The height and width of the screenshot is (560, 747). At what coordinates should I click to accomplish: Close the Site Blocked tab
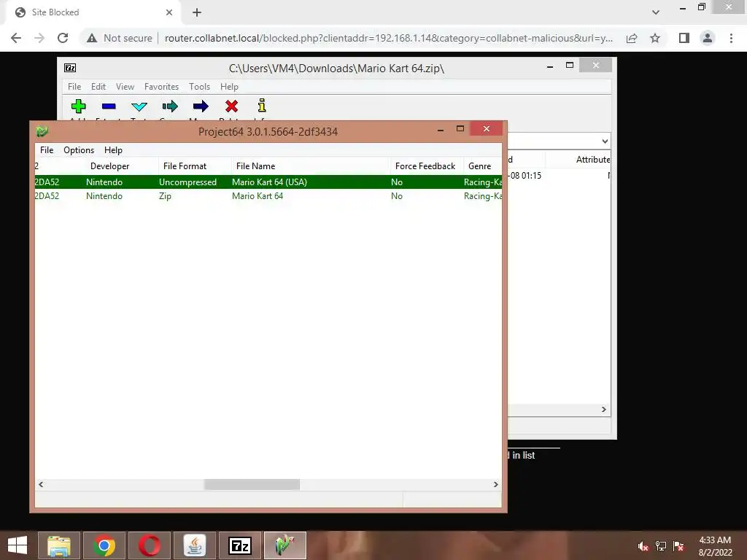(169, 12)
